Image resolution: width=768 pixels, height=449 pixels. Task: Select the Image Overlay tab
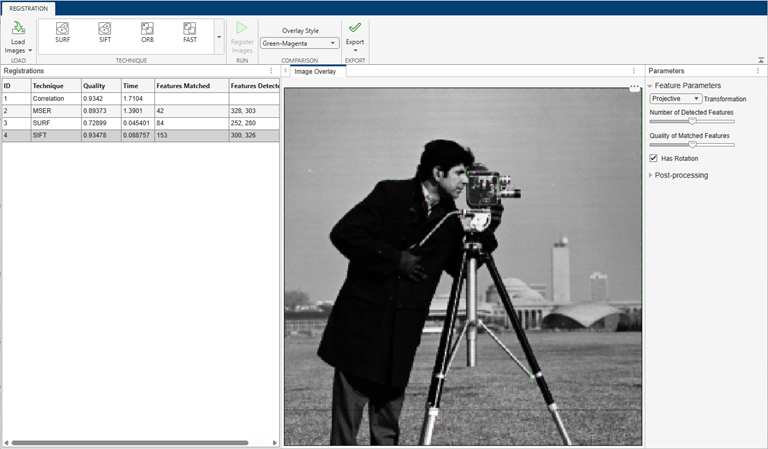click(x=315, y=71)
